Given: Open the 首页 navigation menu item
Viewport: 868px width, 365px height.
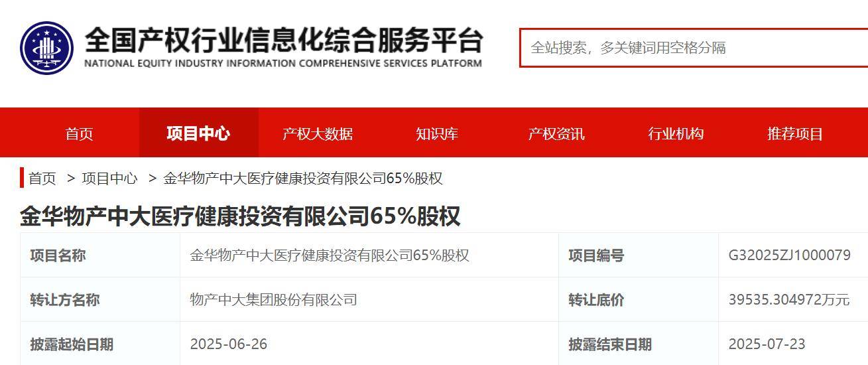Looking at the screenshot, I should pyautogui.click(x=80, y=133).
